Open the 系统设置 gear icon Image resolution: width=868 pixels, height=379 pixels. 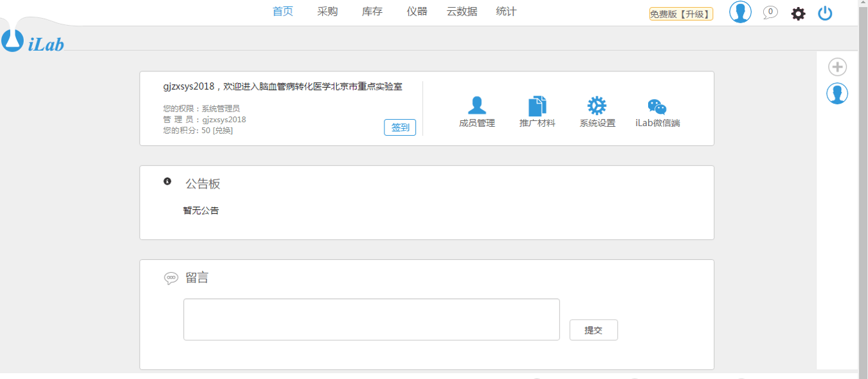[597, 106]
